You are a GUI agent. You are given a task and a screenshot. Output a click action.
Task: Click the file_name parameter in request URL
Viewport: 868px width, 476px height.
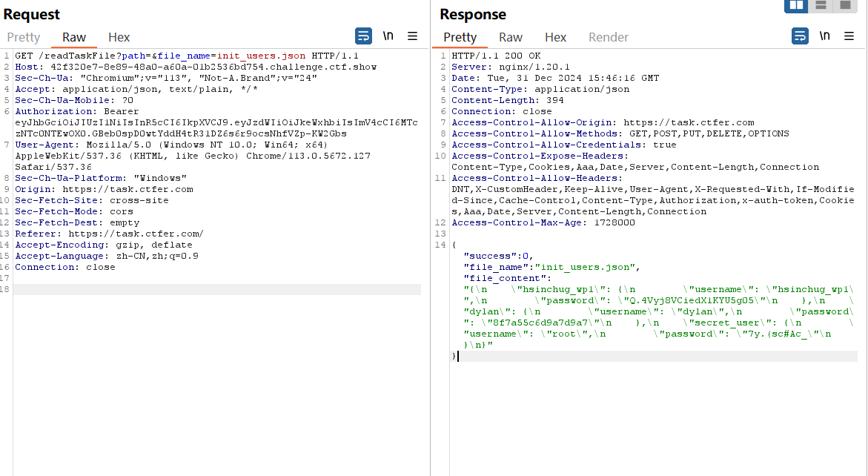[185, 56]
